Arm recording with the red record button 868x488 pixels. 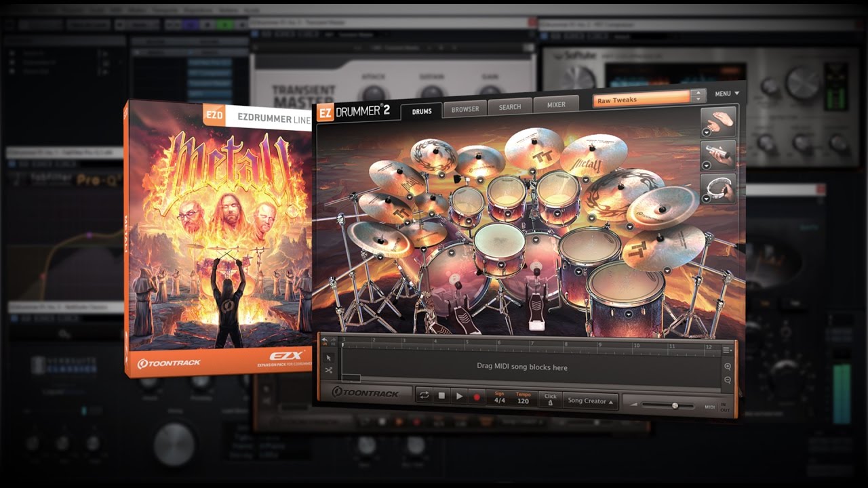[x=477, y=397]
